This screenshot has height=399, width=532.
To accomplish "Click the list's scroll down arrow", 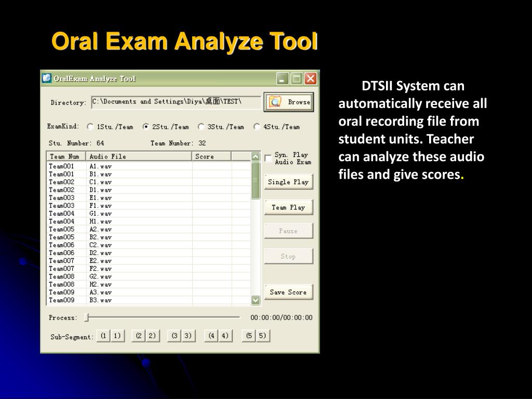I will pyautogui.click(x=256, y=300).
